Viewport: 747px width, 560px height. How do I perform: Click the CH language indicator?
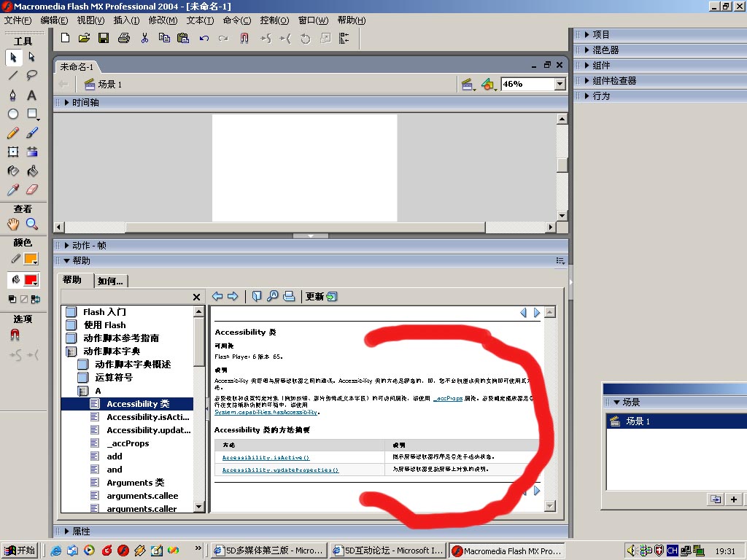click(x=672, y=551)
